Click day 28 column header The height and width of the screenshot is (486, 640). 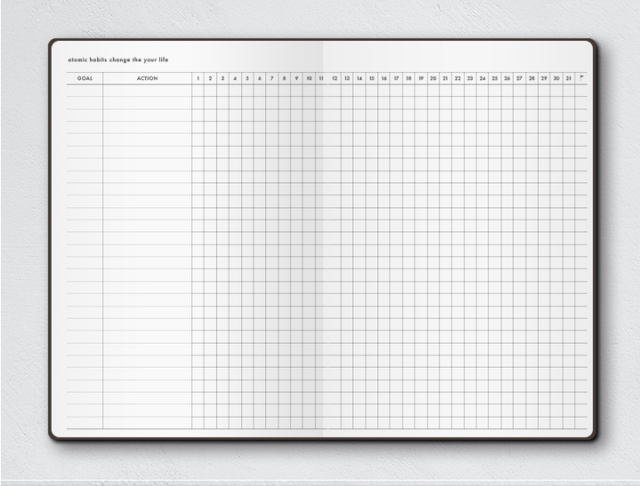(x=532, y=78)
